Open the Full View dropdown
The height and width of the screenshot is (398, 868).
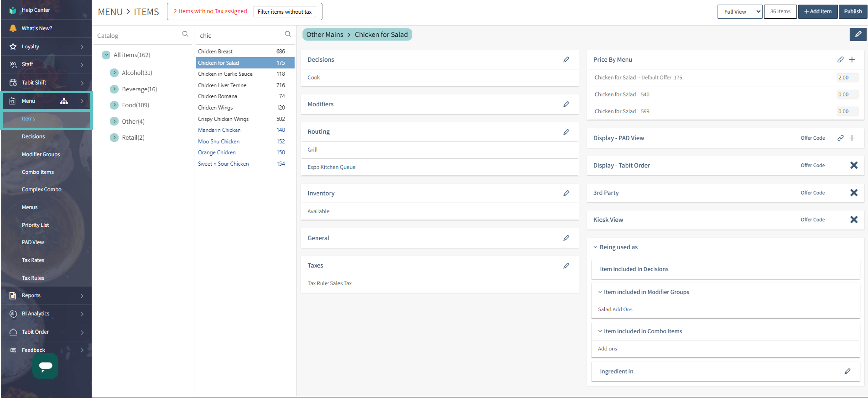[x=740, y=11]
